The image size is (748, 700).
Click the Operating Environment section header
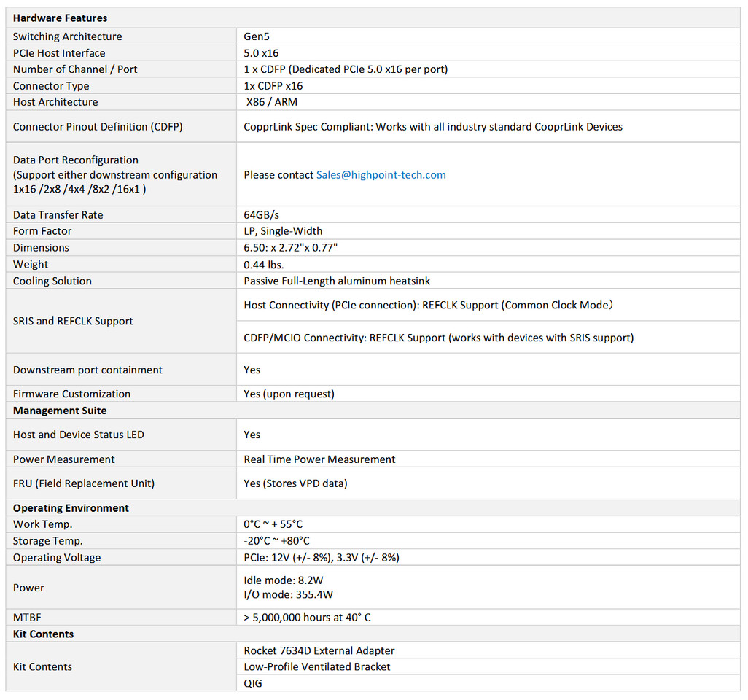click(71, 508)
